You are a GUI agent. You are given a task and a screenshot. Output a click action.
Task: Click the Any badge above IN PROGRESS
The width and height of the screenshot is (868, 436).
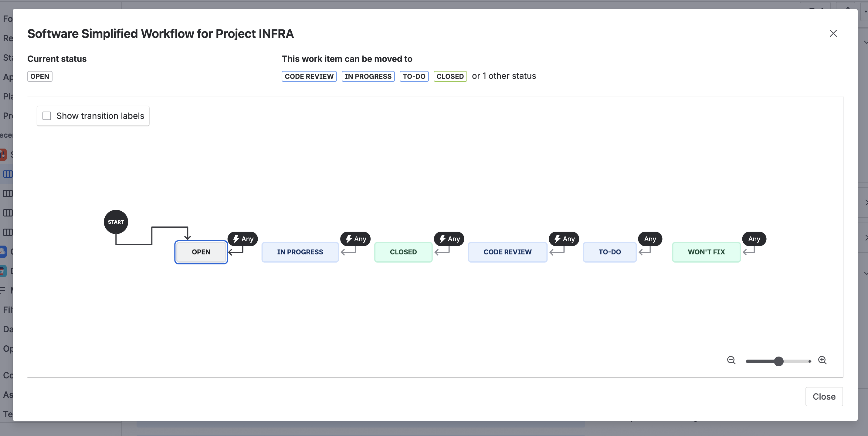pyautogui.click(x=355, y=239)
